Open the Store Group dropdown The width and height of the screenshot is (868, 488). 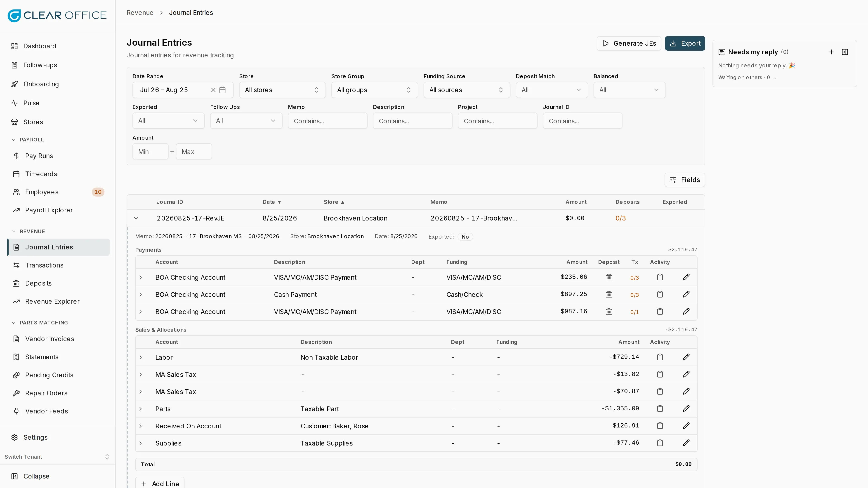(x=374, y=90)
